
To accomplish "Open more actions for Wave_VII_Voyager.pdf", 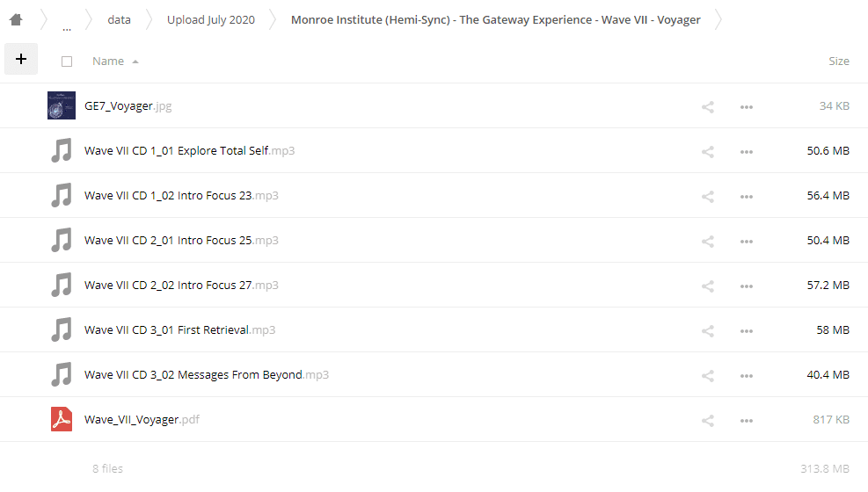I will [x=747, y=420].
